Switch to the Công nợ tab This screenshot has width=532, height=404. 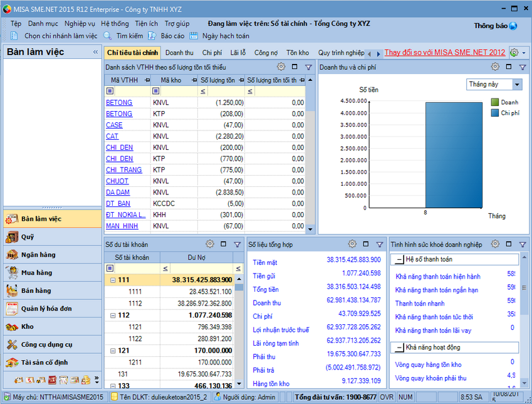point(266,53)
